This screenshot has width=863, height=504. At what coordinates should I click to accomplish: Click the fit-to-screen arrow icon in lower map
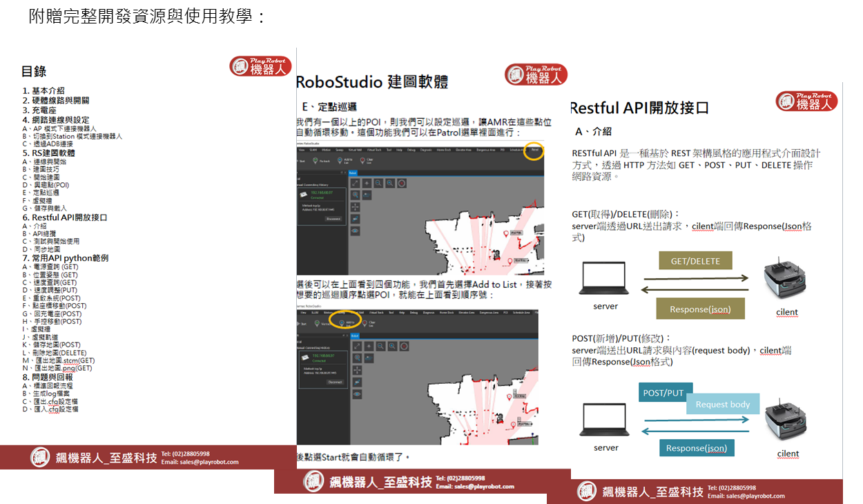[356, 345]
